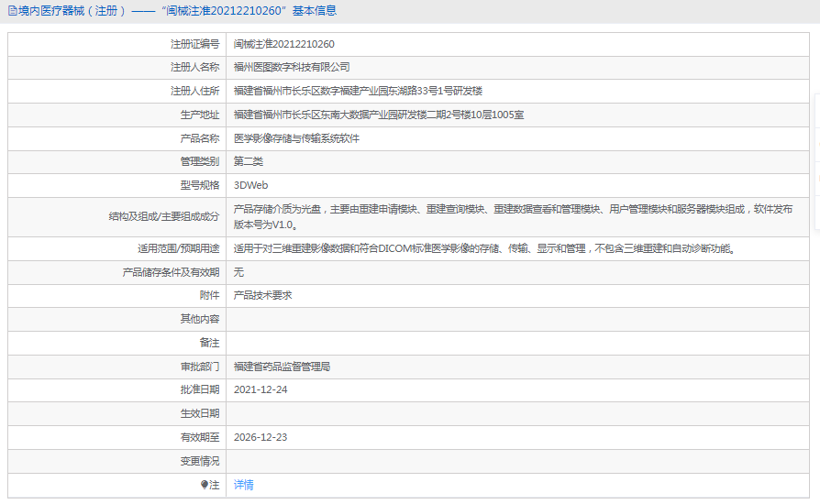Click the 备注 row label

click(210, 343)
